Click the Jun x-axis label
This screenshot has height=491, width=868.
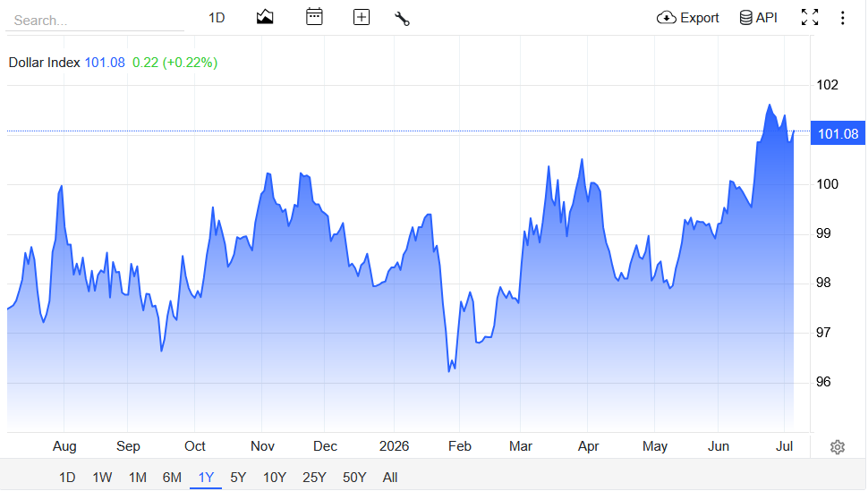(718, 446)
